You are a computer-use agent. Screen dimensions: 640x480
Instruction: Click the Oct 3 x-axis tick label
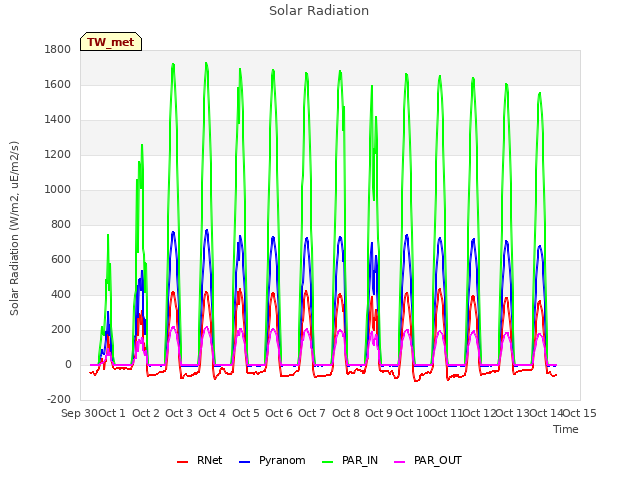point(179,413)
